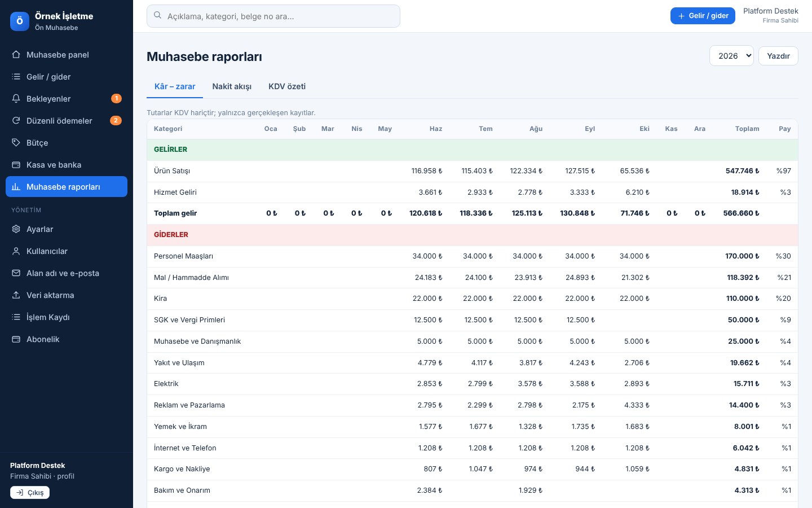This screenshot has width=812, height=508.
Task: Focus the Açıklama, kategori search field
Action: click(273, 16)
